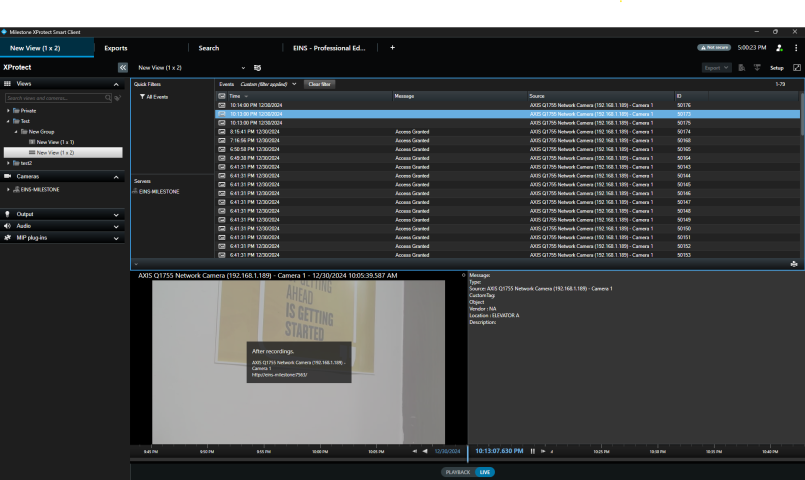Expand the Output panel section
This screenshot has height=480, width=805.
point(118,214)
